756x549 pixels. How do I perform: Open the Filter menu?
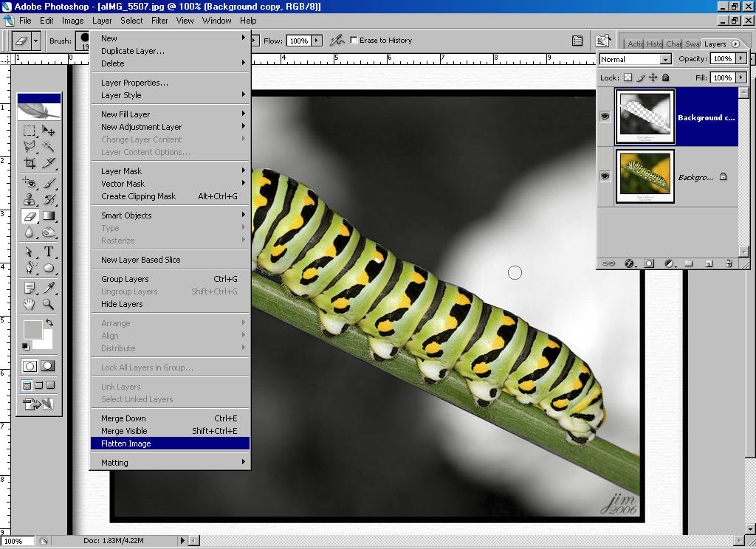click(x=159, y=21)
